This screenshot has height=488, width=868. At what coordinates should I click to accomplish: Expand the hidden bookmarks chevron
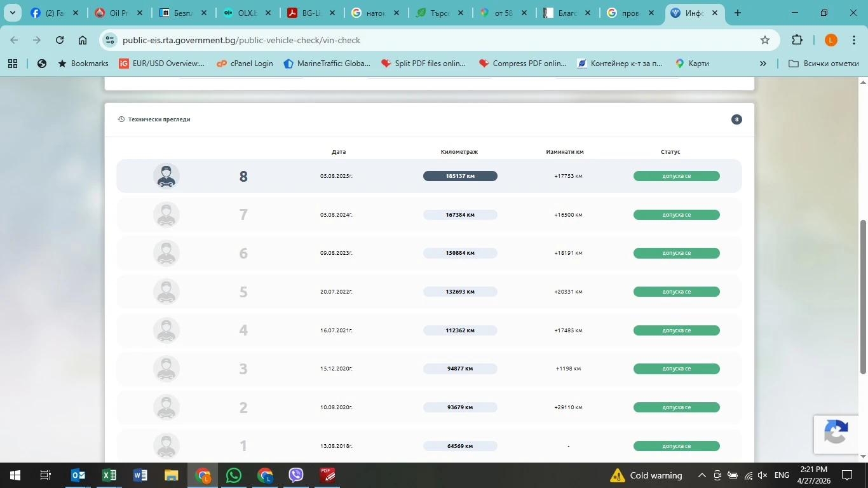(763, 64)
